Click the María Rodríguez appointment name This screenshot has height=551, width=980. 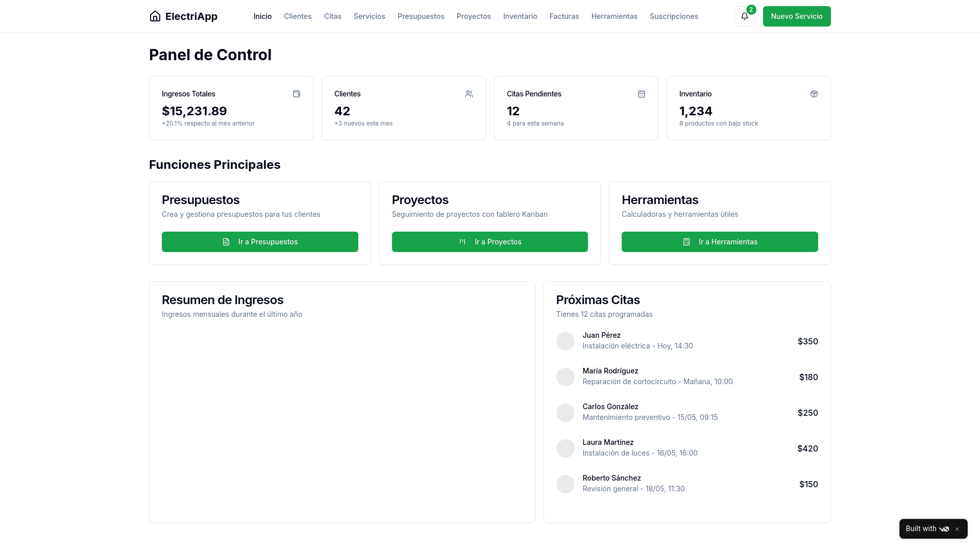click(x=610, y=371)
